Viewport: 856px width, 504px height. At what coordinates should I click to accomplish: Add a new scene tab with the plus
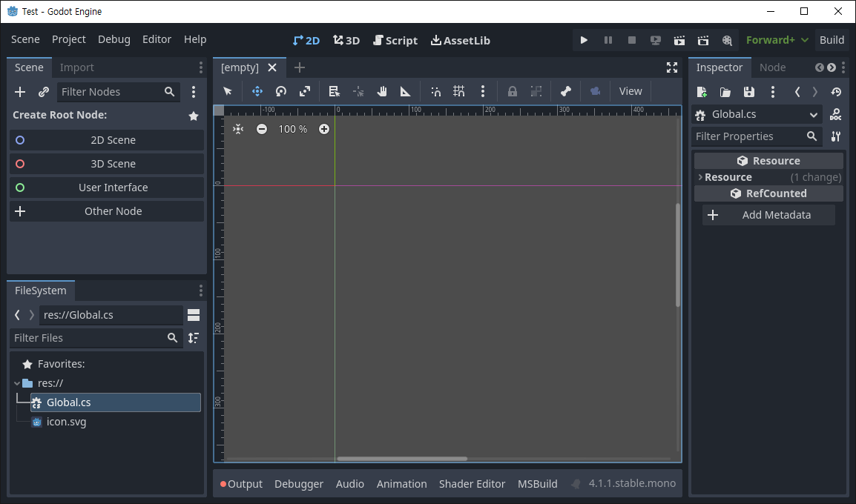(x=299, y=67)
